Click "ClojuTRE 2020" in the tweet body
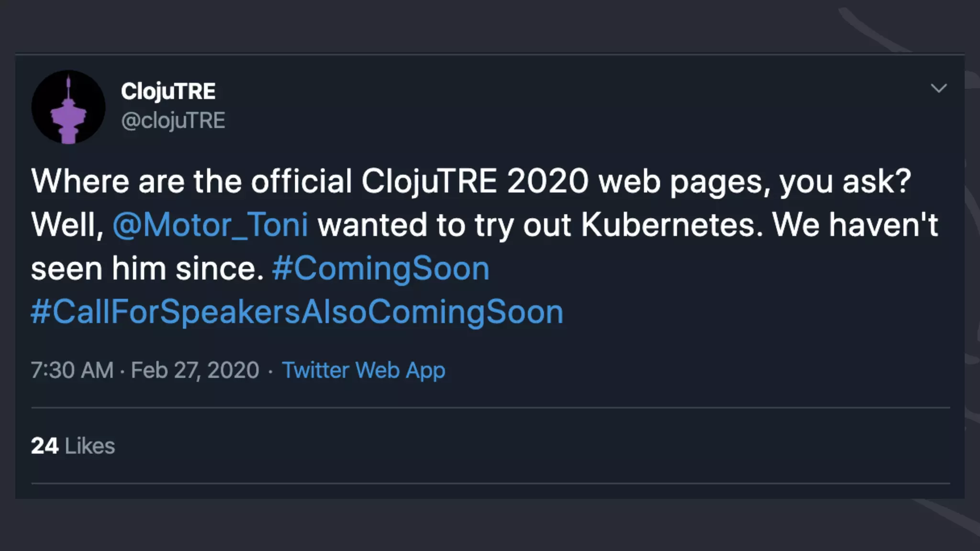 tap(475, 181)
